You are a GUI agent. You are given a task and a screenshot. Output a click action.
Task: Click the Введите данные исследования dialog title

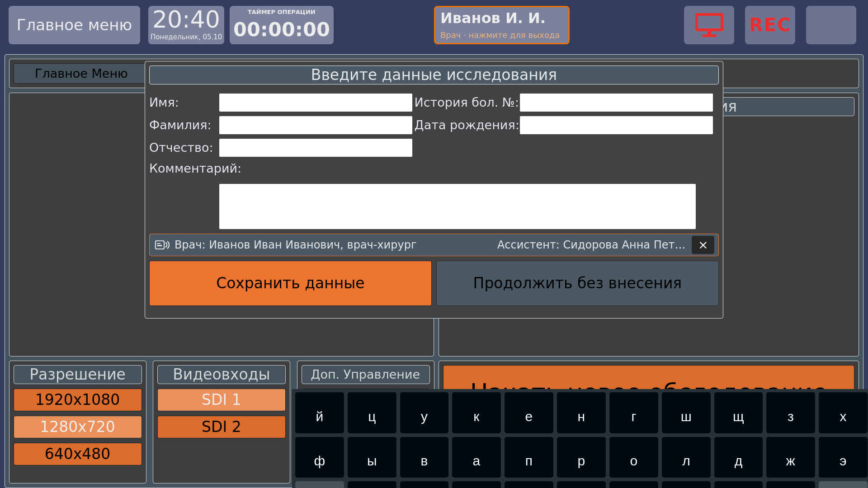(434, 75)
